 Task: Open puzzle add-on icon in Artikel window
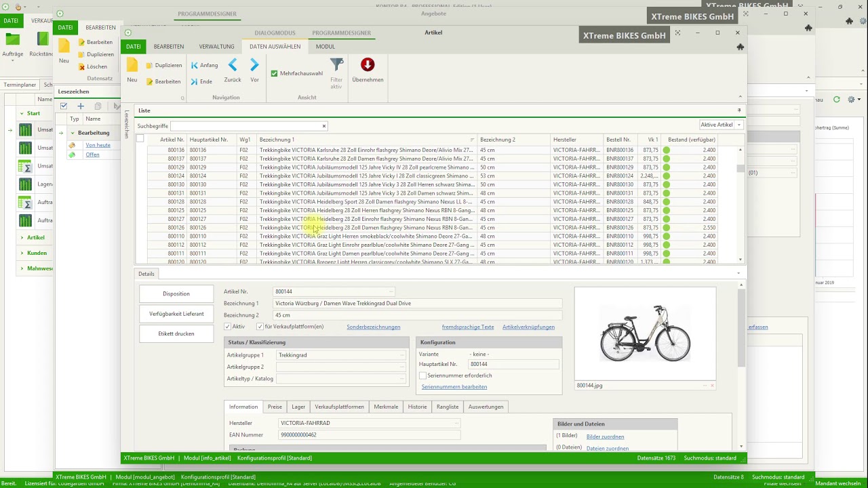(740, 47)
